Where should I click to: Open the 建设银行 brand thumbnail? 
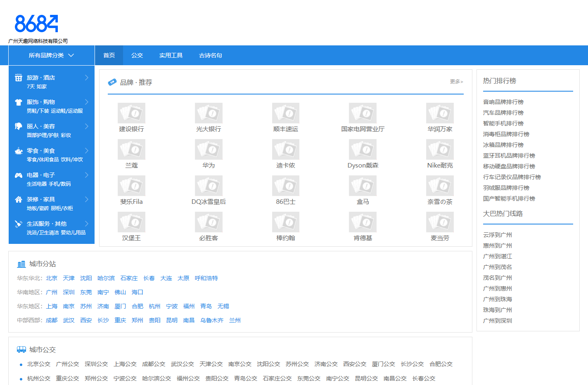131,113
